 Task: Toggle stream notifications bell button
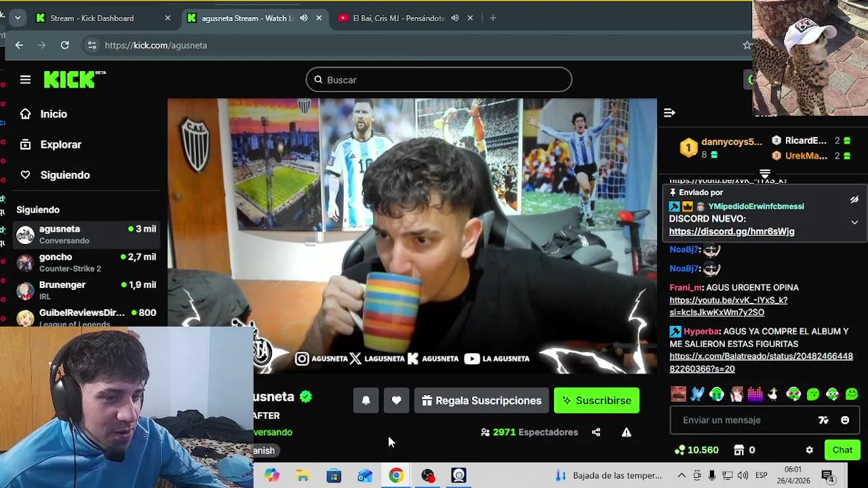point(366,401)
